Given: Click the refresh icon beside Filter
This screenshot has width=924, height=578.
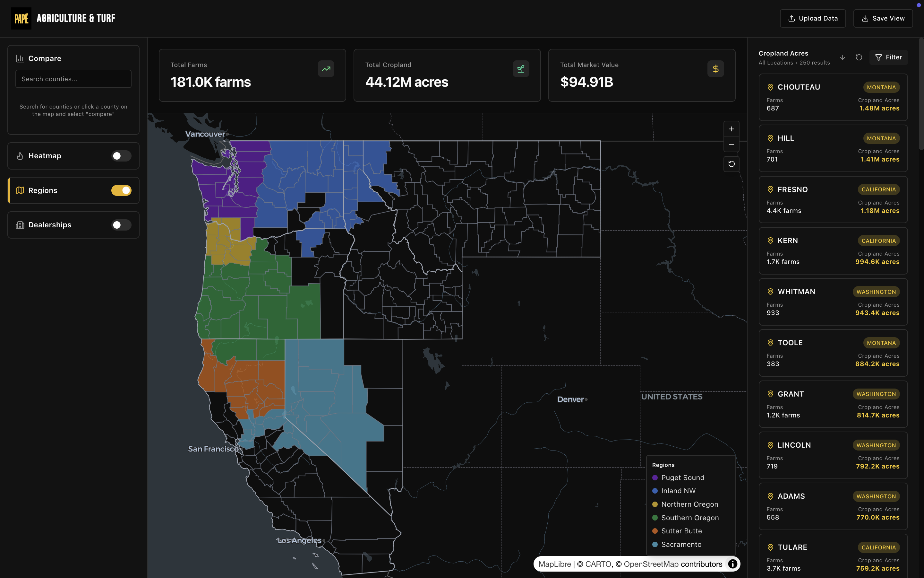Looking at the screenshot, I should coord(859,57).
